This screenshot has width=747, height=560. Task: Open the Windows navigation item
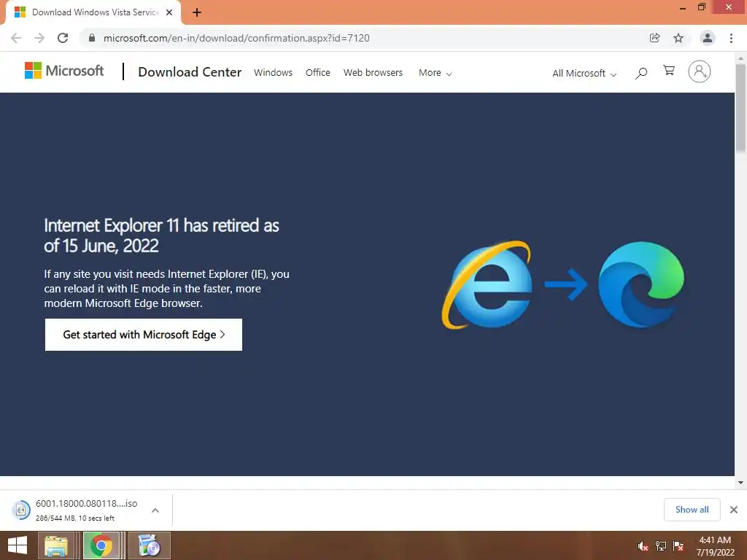pos(273,72)
